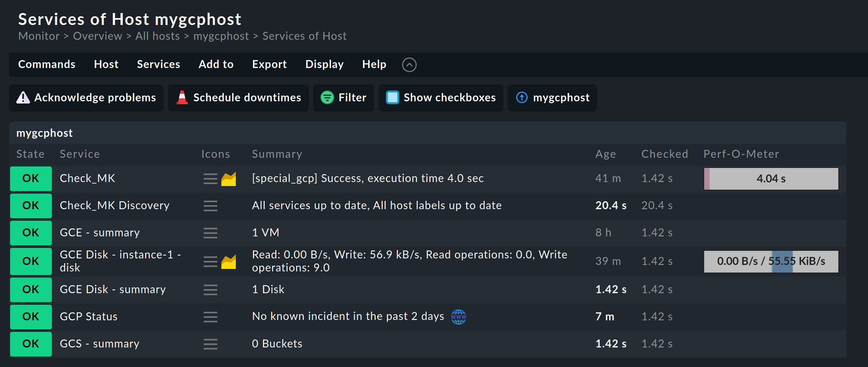Open the Commands menu
This screenshot has width=868, height=367.
(x=47, y=64)
